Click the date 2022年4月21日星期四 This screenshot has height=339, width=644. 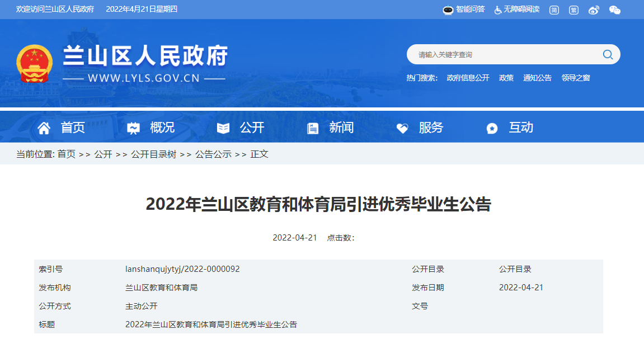142,10
